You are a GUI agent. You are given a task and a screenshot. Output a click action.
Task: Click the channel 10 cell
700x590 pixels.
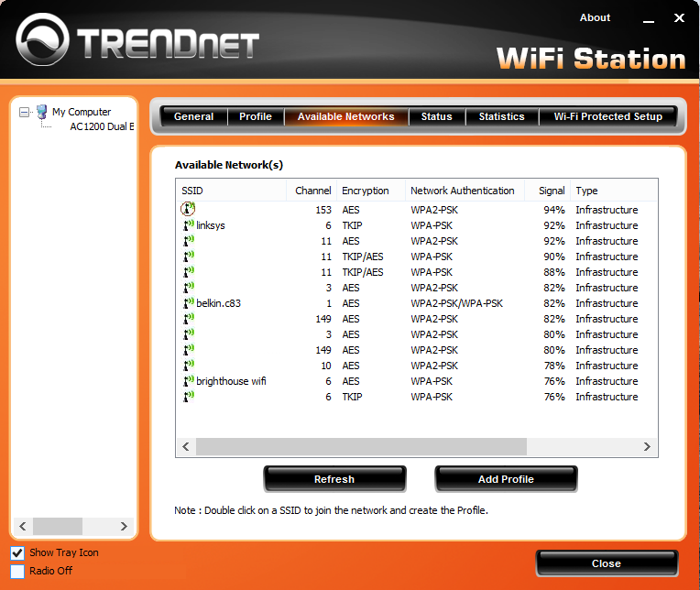pyautogui.click(x=326, y=366)
